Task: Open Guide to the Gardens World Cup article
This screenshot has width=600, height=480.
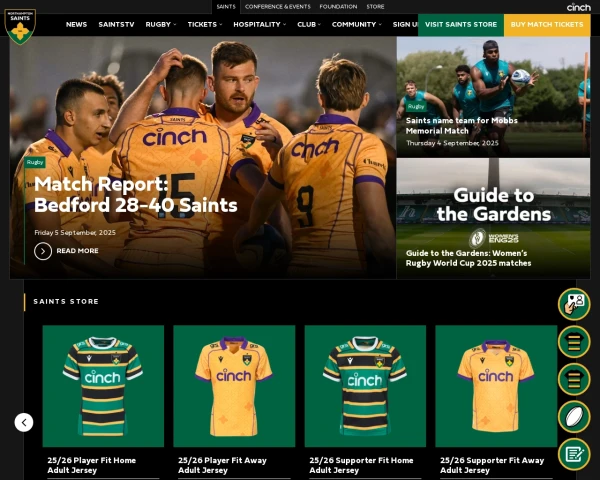Action: [x=468, y=258]
